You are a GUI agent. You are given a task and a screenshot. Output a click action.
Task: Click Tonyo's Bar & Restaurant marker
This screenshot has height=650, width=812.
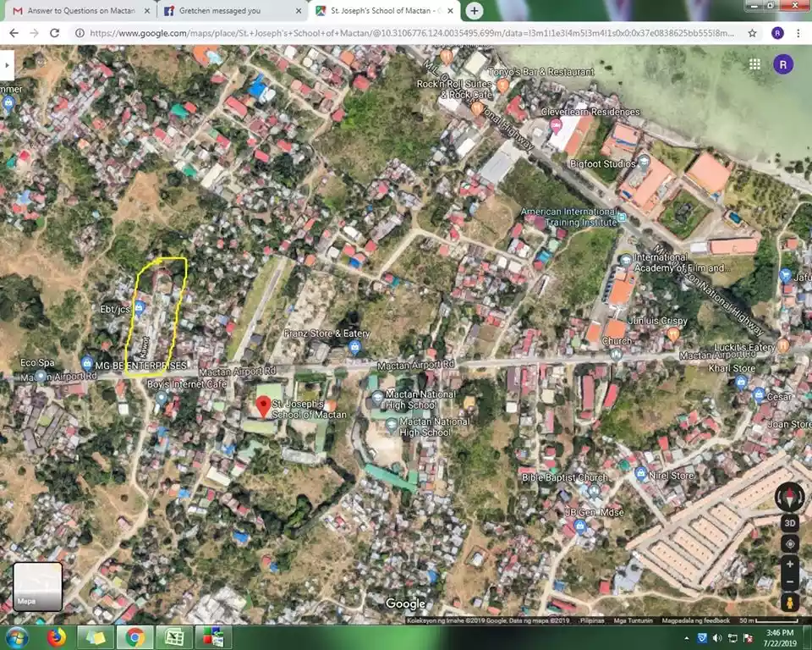click(502, 85)
